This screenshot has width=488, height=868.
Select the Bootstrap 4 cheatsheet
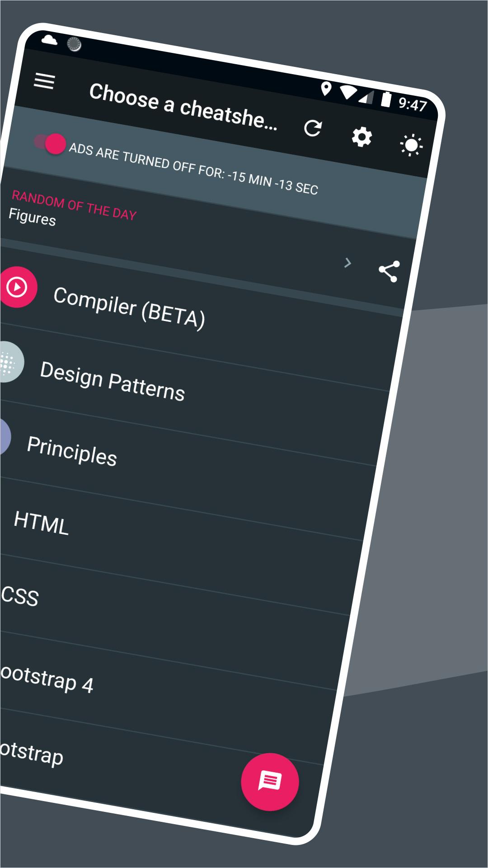(47, 678)
